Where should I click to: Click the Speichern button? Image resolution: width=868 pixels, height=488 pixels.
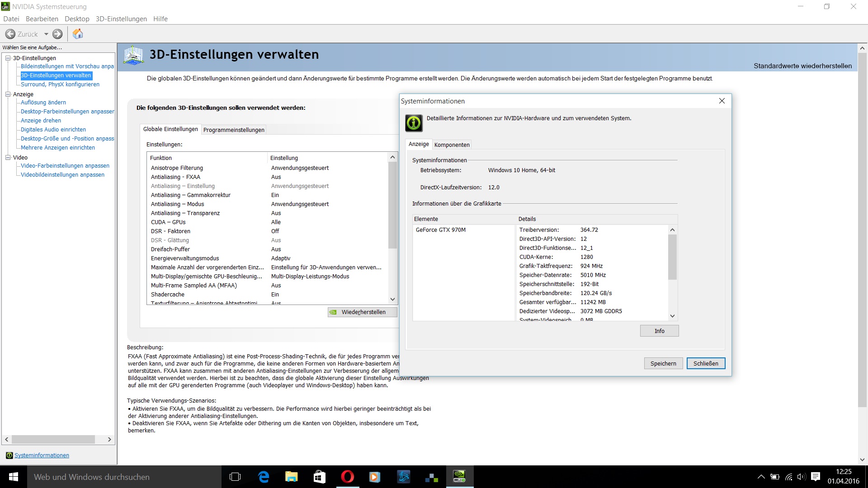pos(663,363)
